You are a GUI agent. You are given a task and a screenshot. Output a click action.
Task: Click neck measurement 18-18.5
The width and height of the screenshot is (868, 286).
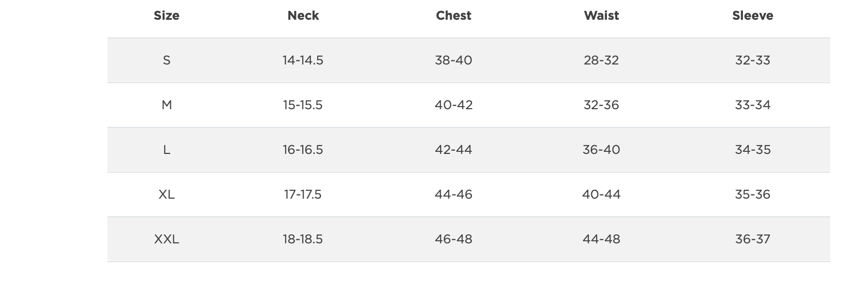(303, 239)
